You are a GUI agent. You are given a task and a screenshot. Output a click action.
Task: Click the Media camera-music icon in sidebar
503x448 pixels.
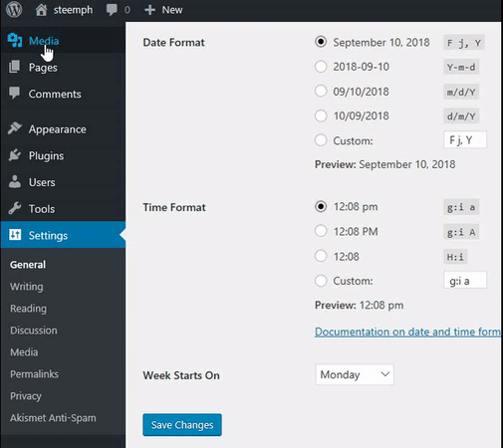coord(15,41)
